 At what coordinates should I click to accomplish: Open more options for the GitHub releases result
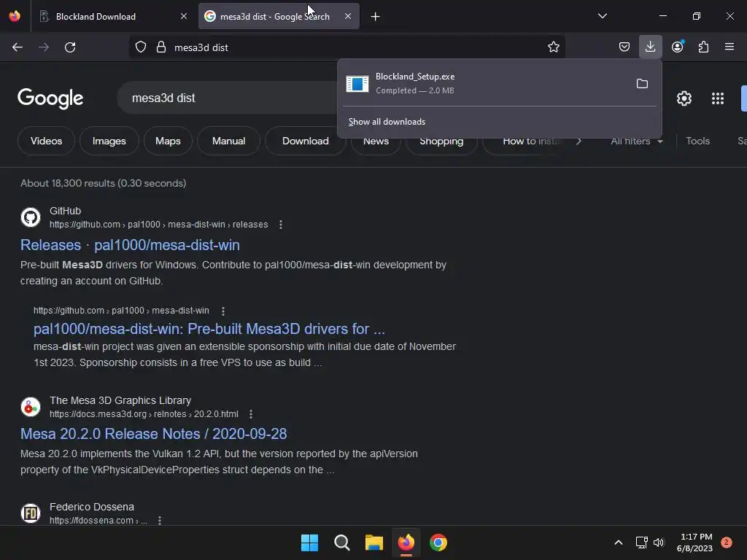281,225
